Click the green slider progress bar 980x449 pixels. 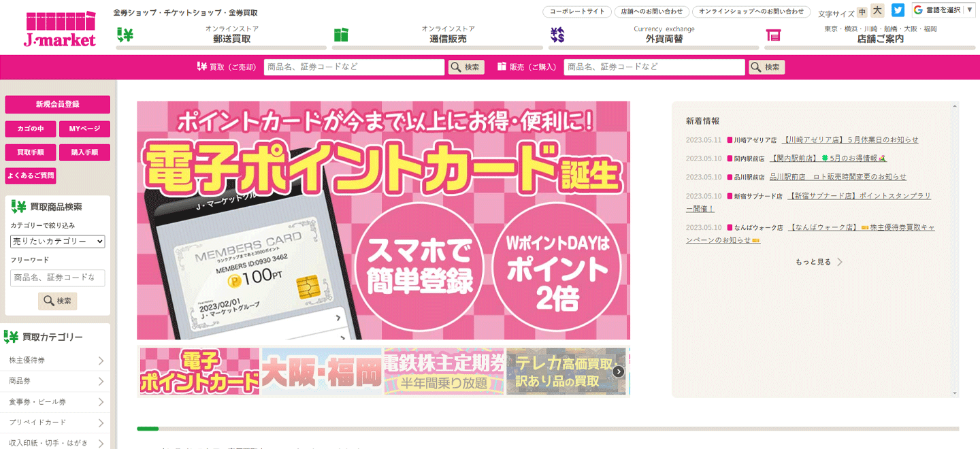point(148,429)
